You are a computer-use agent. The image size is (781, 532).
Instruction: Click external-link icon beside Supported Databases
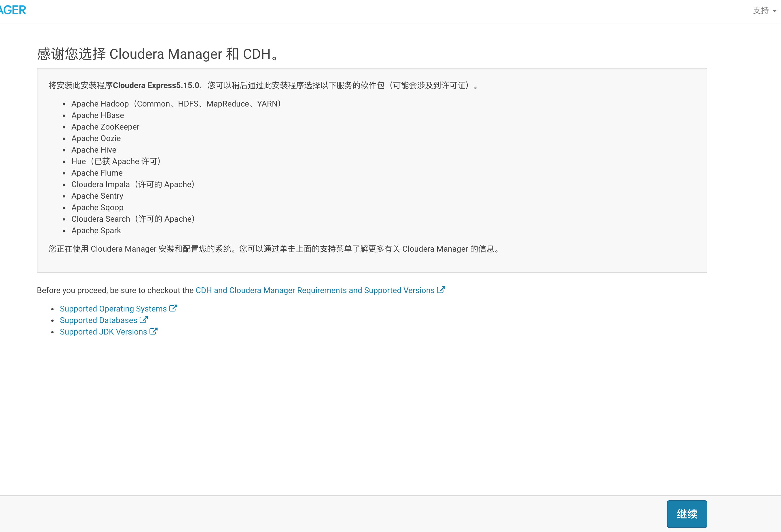pos(143,320)
